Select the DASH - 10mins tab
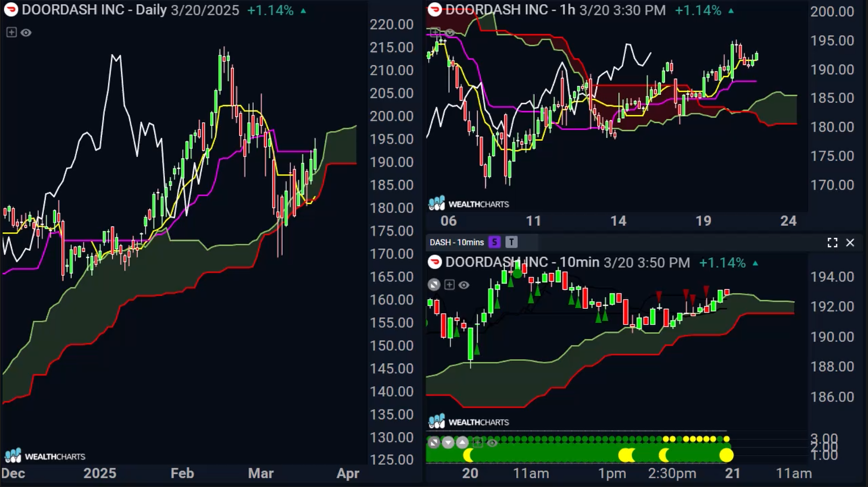The image size is (868, 487). tap(457, 242)
